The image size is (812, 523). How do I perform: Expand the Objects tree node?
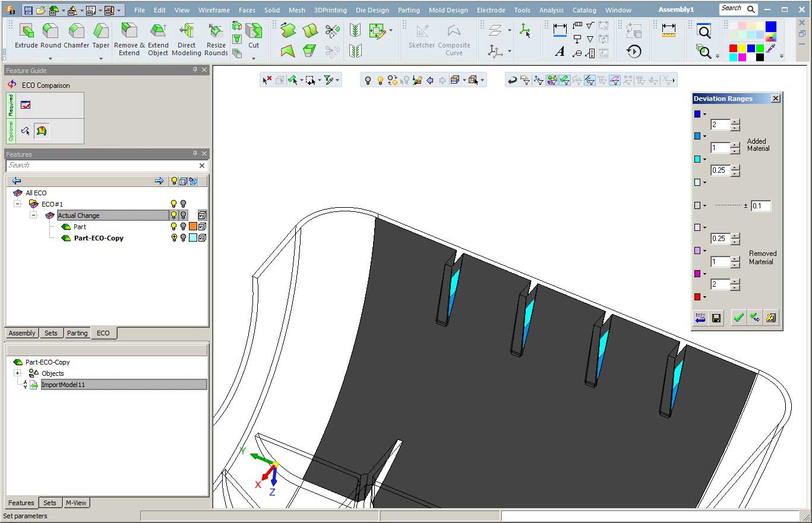tap(17, 373)
